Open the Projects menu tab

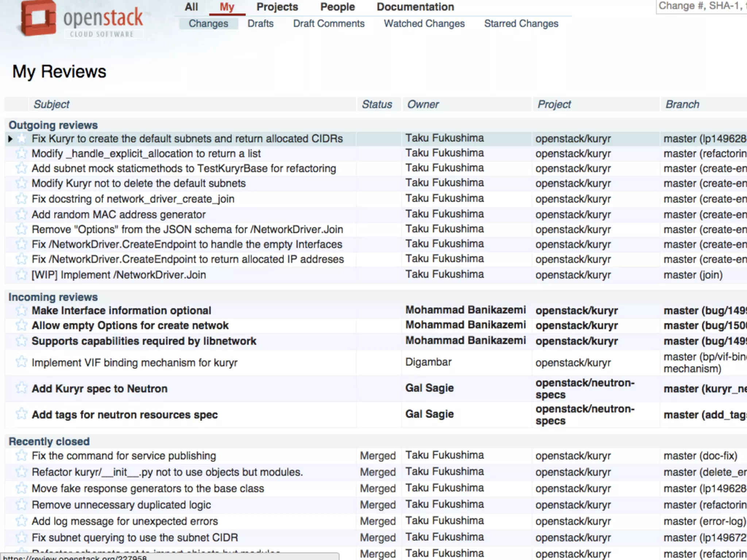[x=277, y=7]
